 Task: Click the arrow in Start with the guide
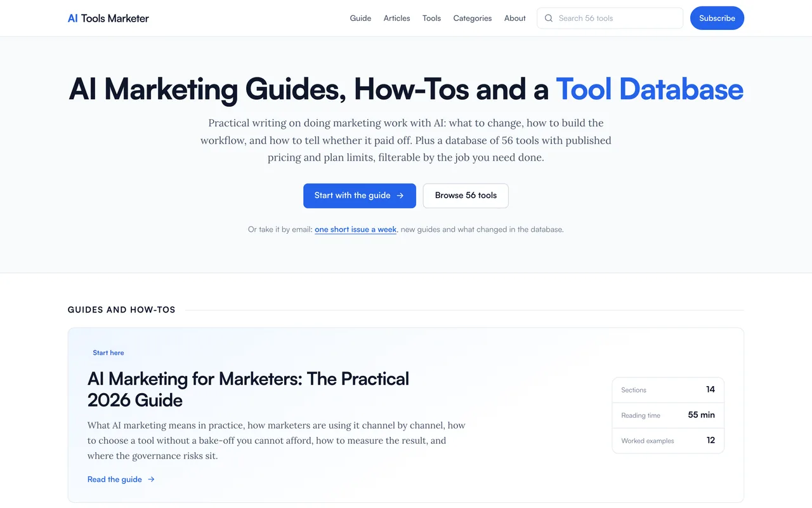click(400, 196)
